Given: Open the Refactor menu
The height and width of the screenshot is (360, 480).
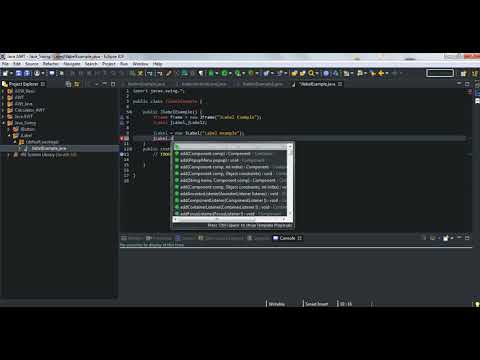Looking at the screenshot, I should (x=51, y=64).
